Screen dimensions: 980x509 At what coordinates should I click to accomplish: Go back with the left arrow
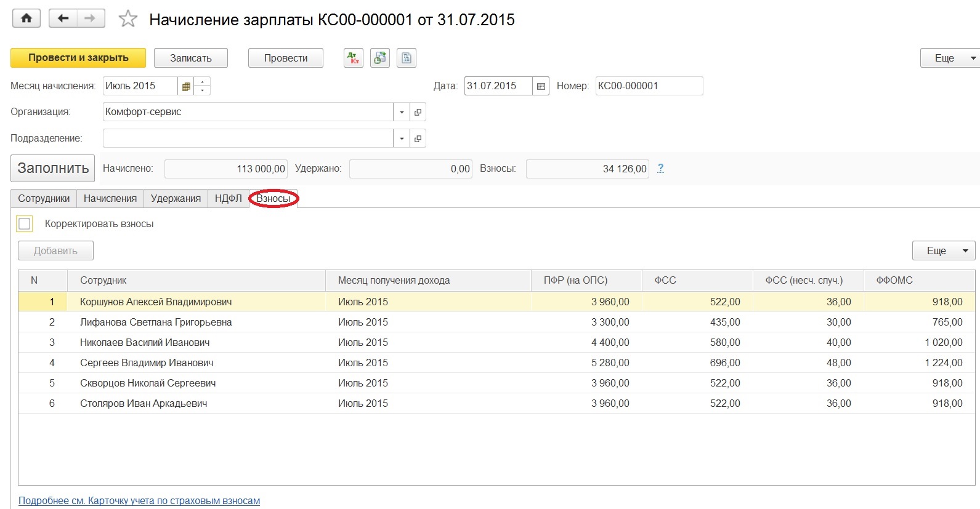click(x=63, y=18)
